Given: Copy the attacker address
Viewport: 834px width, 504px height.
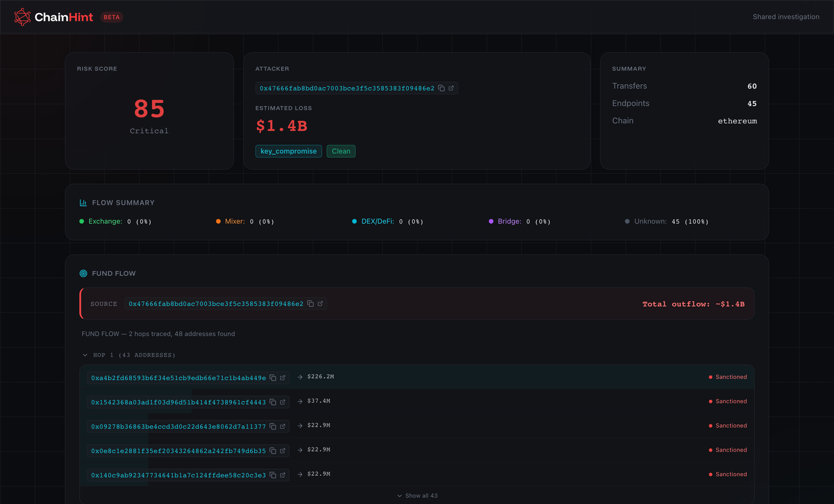Looking at the screenshot, I should click(441, 88).
